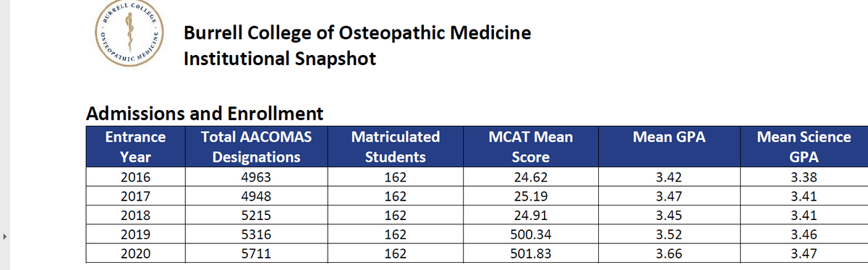Click the Burrell College seal logo
The height and width of the screenshot is (270, 868).
pyautogui.click(x=132, y=36)
